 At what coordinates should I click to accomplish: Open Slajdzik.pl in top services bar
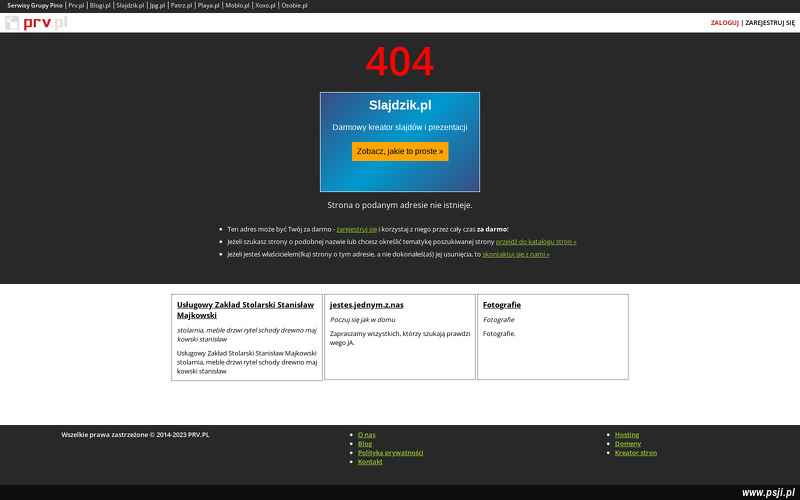click(x=130, y=6)
